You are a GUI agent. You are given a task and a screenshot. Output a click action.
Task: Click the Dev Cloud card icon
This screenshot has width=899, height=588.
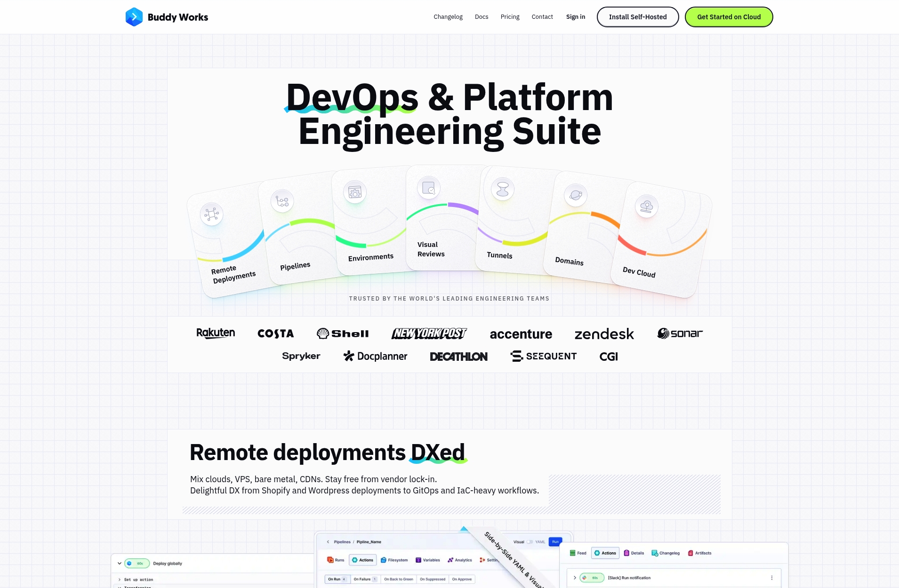click(647, 206)
